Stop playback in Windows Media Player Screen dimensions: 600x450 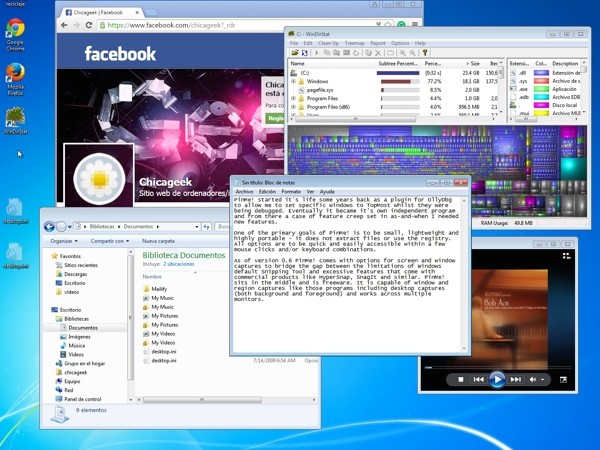(x=461, y=379)
